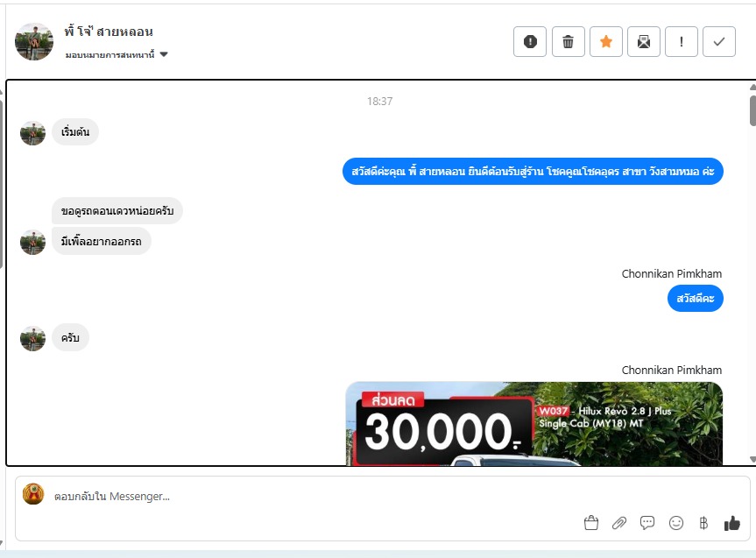Attach a file with paperclip icon
Viewport: 756px width, 558px height.
tap(619, 523)
